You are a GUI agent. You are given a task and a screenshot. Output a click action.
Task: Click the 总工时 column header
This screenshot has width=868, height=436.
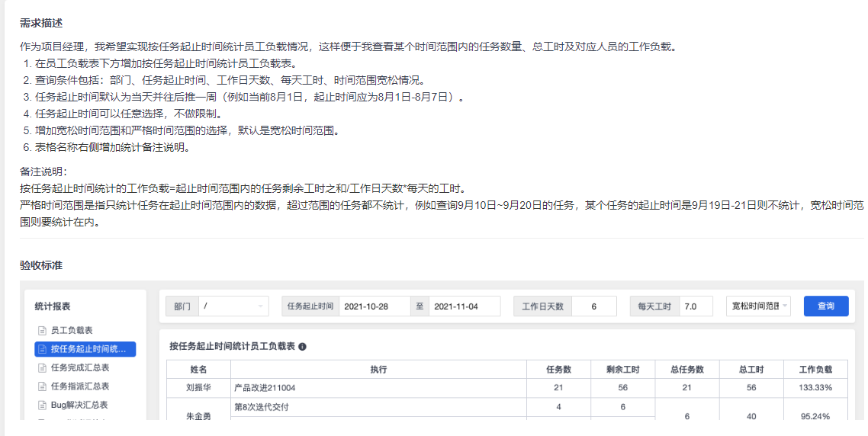click(751, 370)
